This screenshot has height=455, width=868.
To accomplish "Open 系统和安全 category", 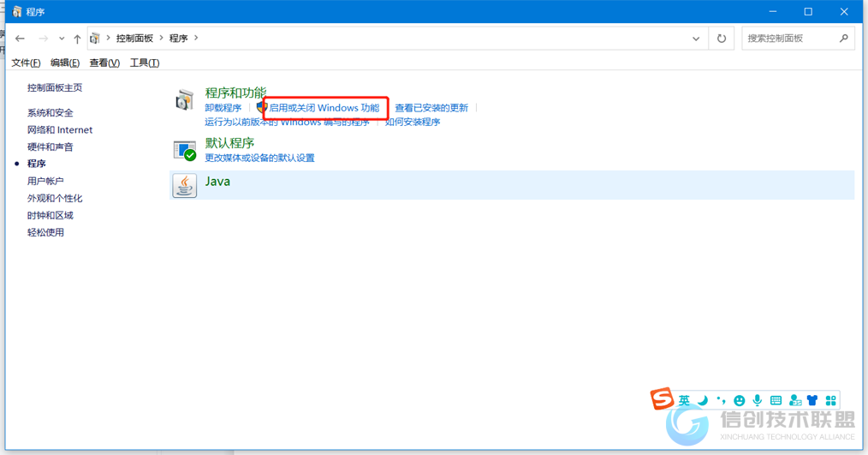I will [x=51, y=112].
